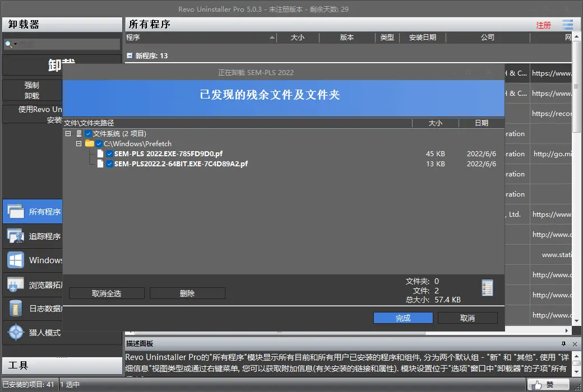
Task: Click the main list scroll-down arrow
Action: 576,321
